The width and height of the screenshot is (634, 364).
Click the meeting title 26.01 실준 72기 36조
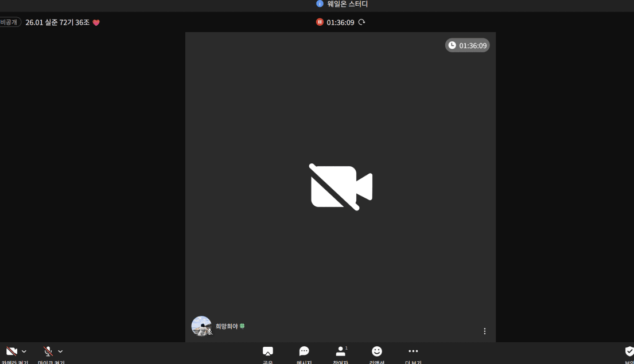click(57, 22)
